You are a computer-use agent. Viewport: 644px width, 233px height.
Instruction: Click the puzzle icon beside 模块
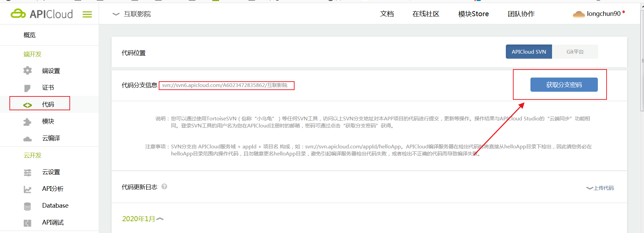coord(27,122)
